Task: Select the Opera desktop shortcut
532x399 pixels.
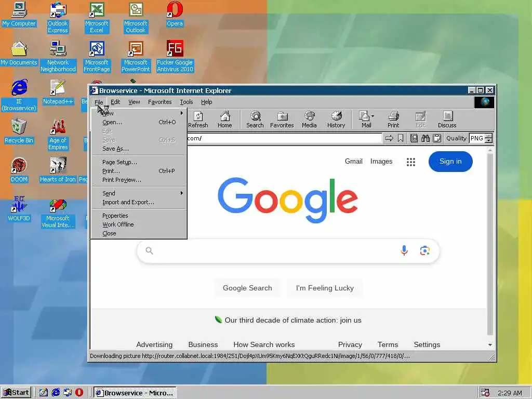Action: click(x=175, y=14)
